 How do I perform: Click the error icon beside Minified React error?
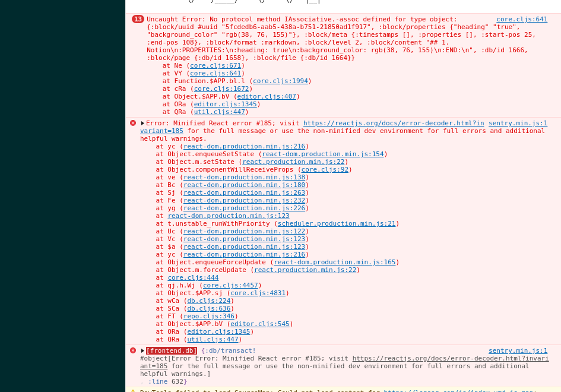click(x=133, y=123)
